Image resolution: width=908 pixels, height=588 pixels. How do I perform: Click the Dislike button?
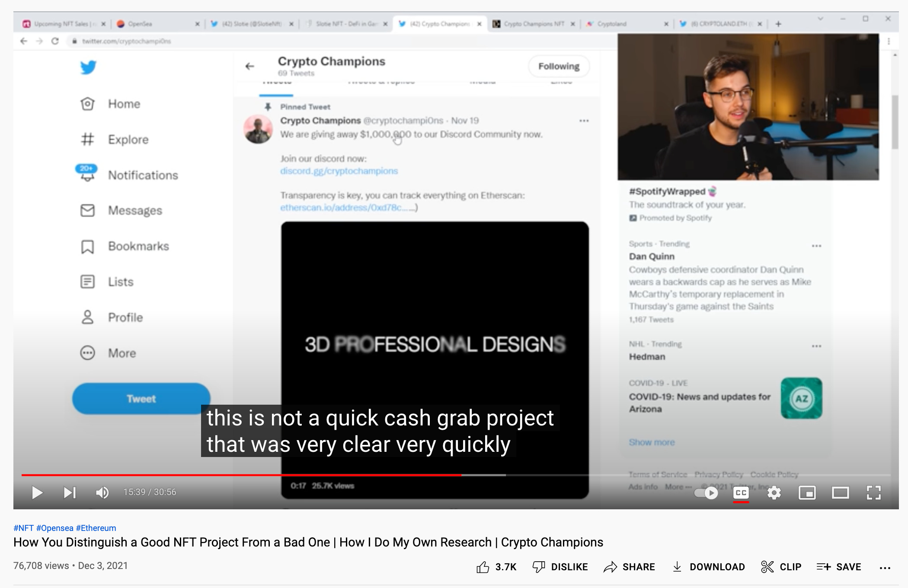click(560, 567)
